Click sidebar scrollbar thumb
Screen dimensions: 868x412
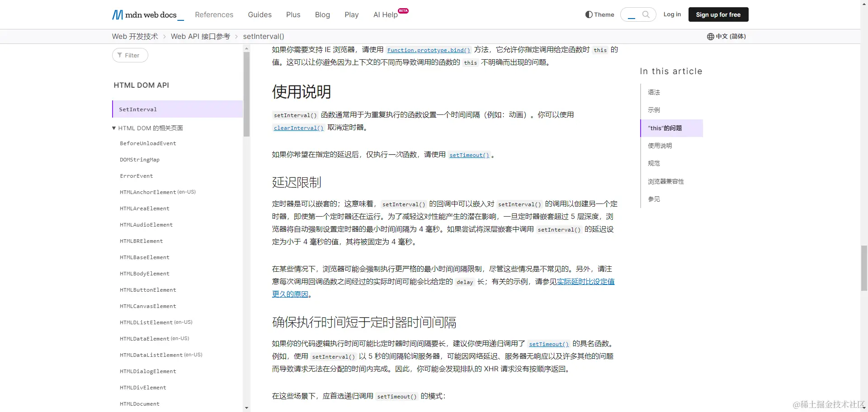coord(246,94)
